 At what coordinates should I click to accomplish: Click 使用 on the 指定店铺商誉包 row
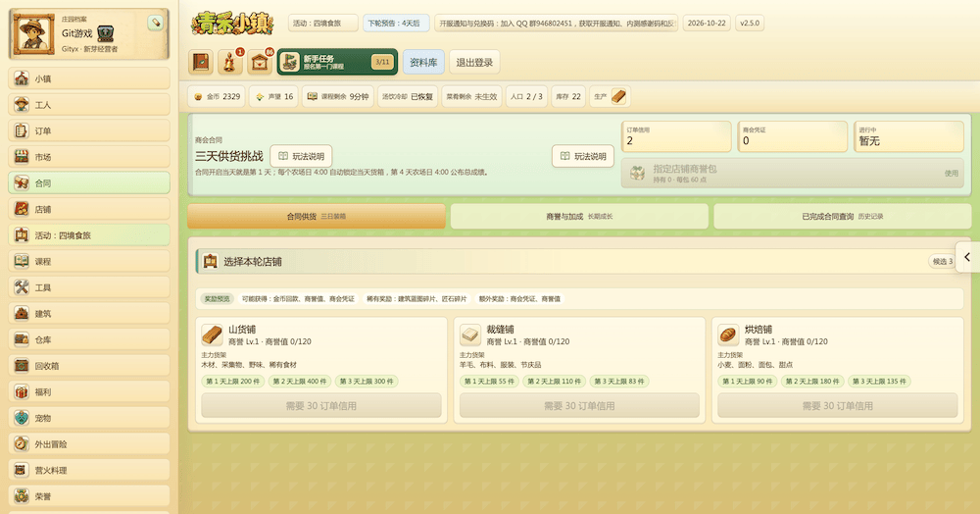click(x=952, y=174)
